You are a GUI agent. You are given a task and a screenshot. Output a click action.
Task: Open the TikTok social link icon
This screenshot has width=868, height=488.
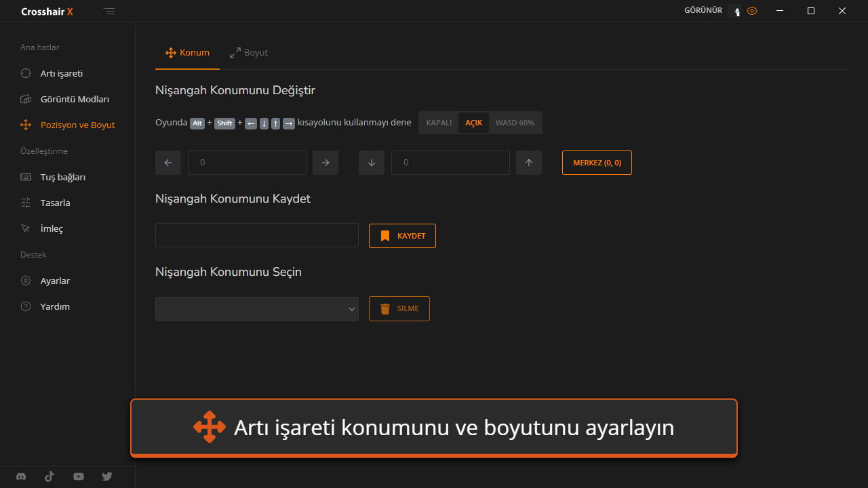(x=50, y=476)
